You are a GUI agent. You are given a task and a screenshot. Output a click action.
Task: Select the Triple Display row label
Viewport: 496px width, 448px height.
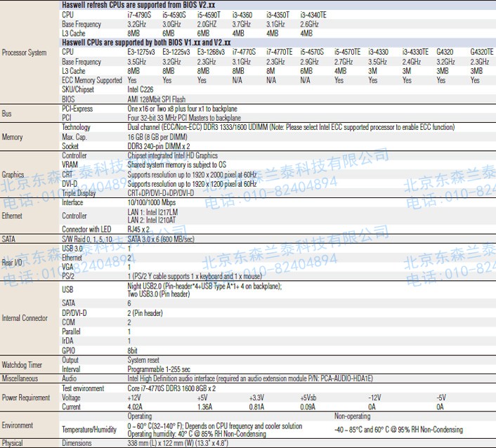coord(79,192)
